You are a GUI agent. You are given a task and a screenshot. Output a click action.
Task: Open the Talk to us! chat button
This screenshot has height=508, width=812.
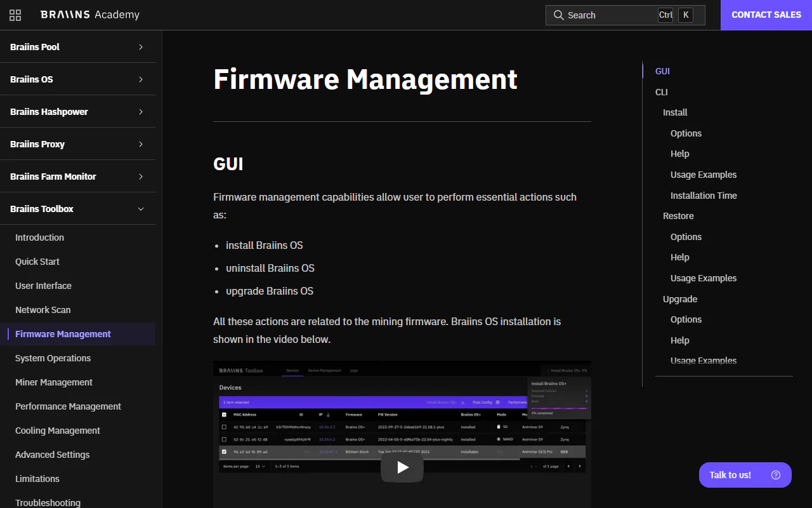click(x=745, y=475)
